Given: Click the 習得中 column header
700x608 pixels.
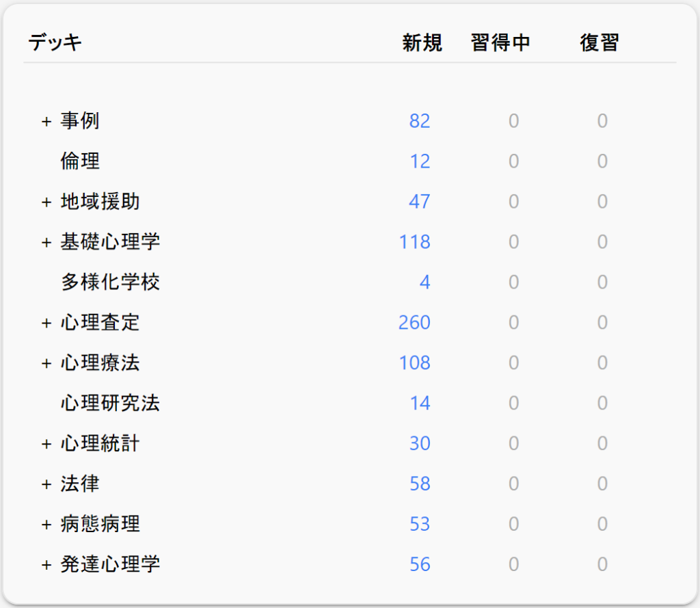Looking at the screenshot, I should coord(500,43).
